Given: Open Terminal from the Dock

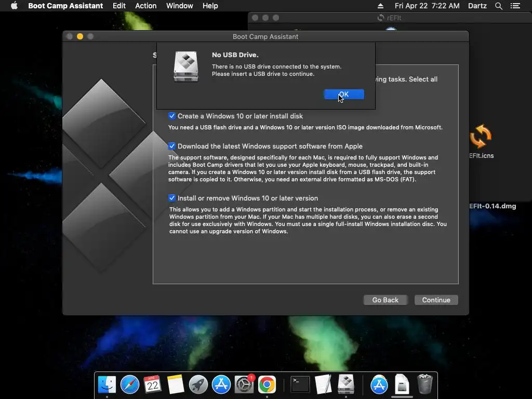Looking at the screenshot, I should coord(300,385).
